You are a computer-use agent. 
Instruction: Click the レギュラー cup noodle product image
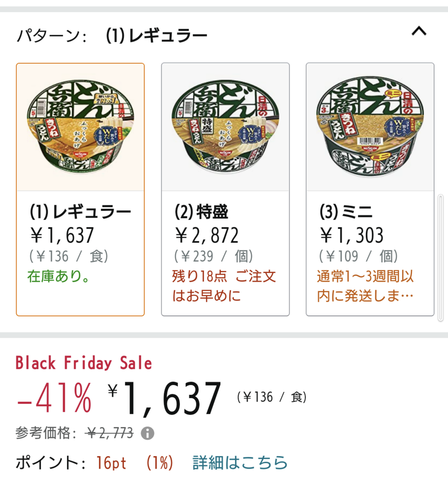tap(80, 127)
